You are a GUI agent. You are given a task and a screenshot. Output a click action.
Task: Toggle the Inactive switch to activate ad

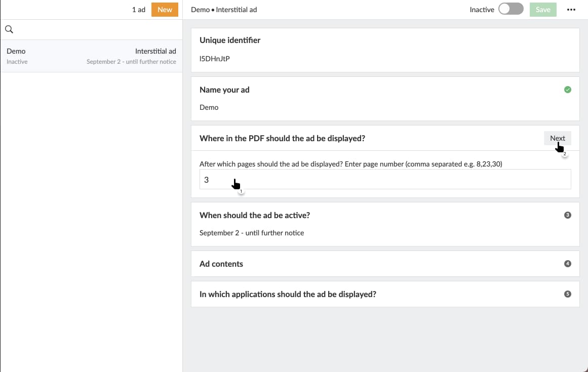click(511, 10)
